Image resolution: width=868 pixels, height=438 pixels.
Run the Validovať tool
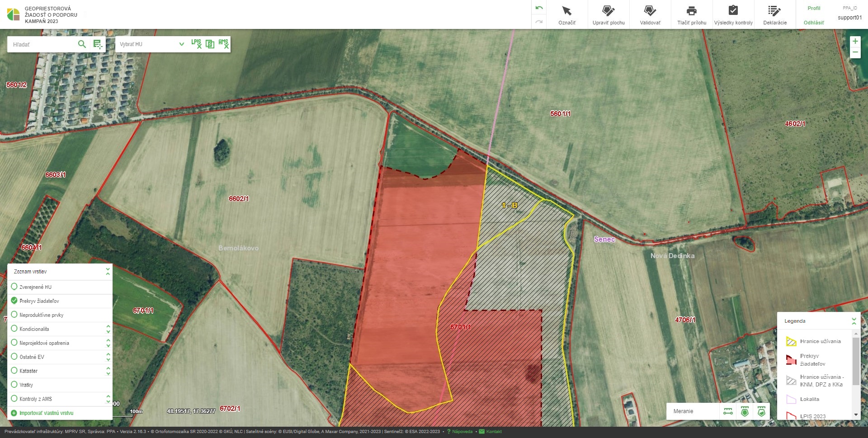(650, 14)
